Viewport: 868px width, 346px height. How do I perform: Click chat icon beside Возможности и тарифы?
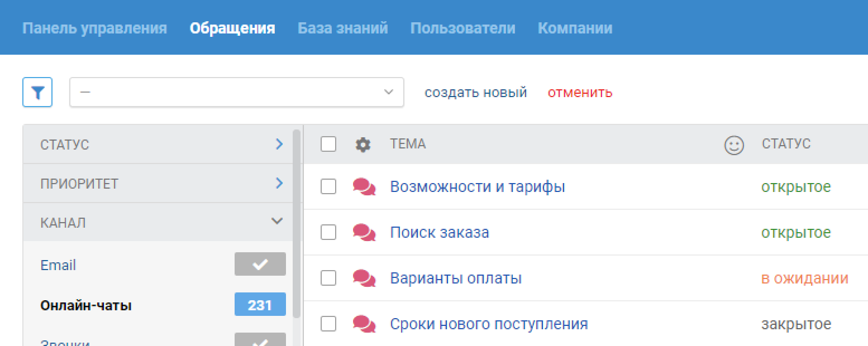[x=364, y=186]
